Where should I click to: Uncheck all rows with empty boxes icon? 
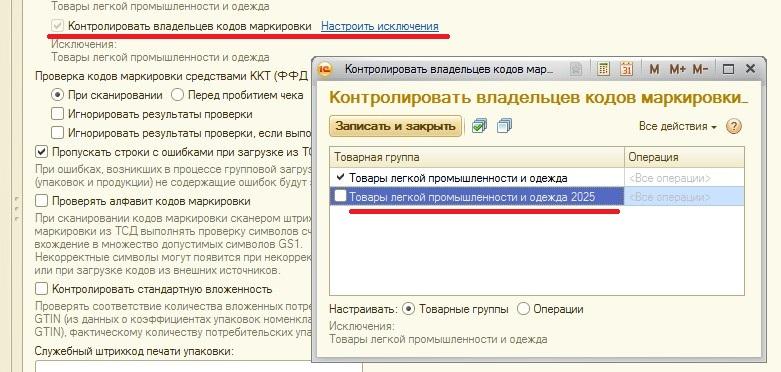[x=505, y=126]
